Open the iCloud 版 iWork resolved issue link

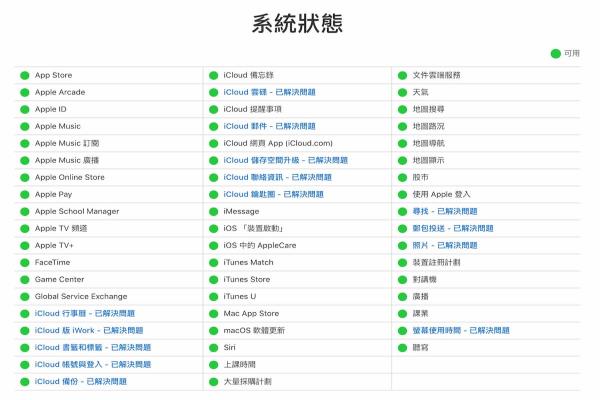pos(89,330)
